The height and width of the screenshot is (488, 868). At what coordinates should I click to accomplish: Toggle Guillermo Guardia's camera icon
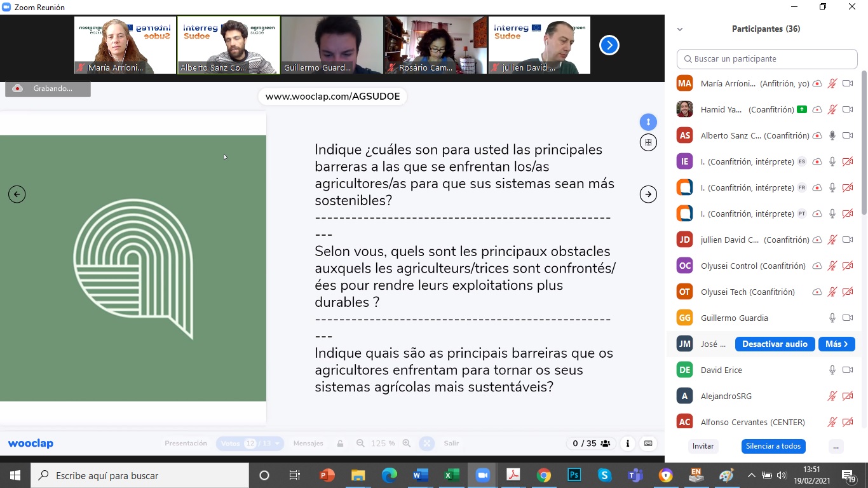coord(847,318)
